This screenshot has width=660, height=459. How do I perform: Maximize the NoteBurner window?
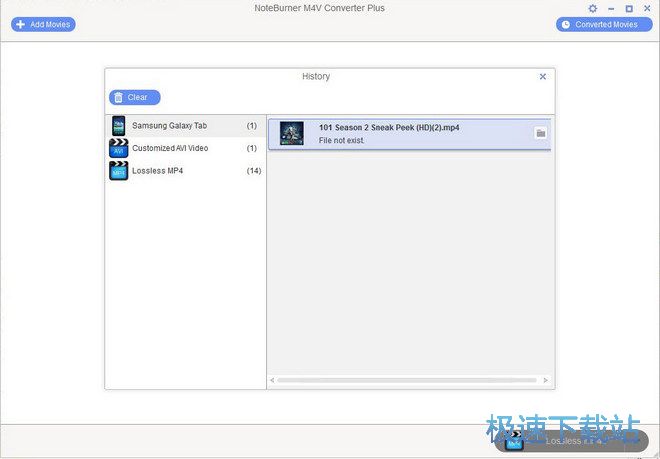point(629,9)
